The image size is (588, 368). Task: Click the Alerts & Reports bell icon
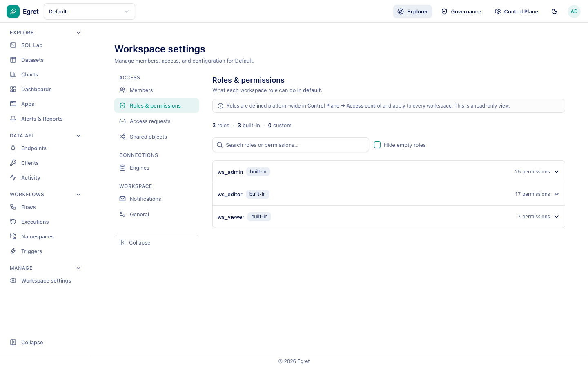(13, 119)
